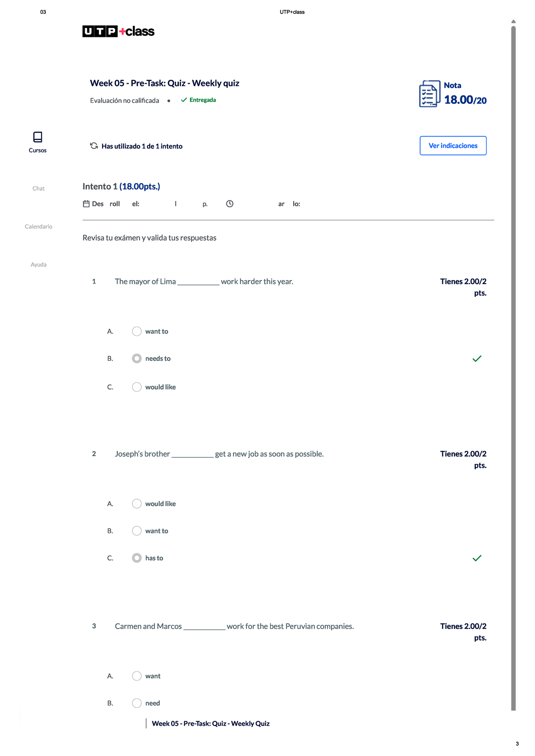
Task: Click scrollbar up arrow
Action: pos(514,21)
